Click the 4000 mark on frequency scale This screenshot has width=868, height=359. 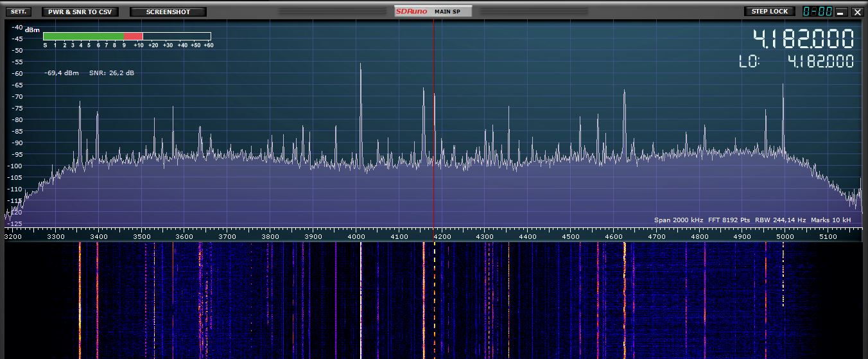(x=356, y=237)
